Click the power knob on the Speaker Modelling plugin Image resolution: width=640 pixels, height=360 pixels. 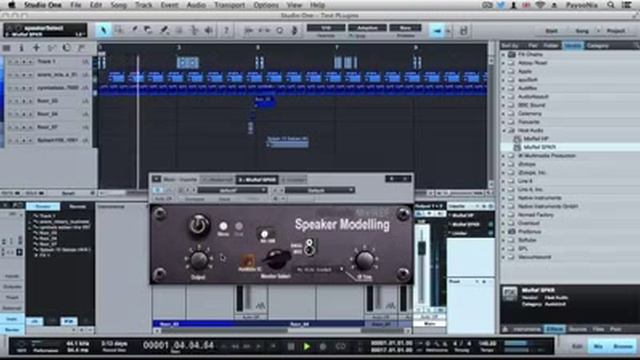pos(199,225)
